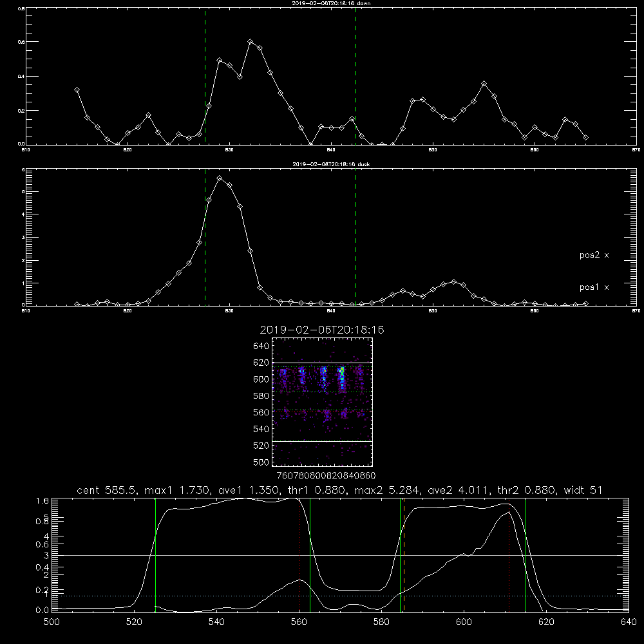Click the bottom plot's 620 x-axis label
Viewport: 644px width, 644px height.
tap(546, 622)
